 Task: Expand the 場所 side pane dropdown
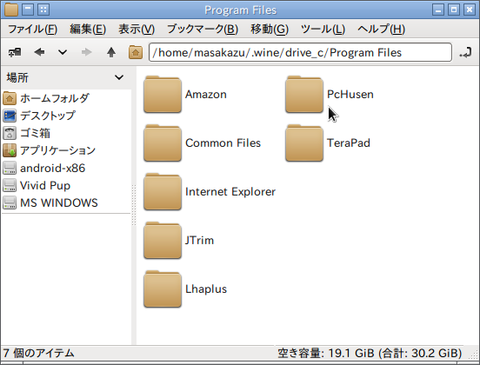click(x=119, y=77)
